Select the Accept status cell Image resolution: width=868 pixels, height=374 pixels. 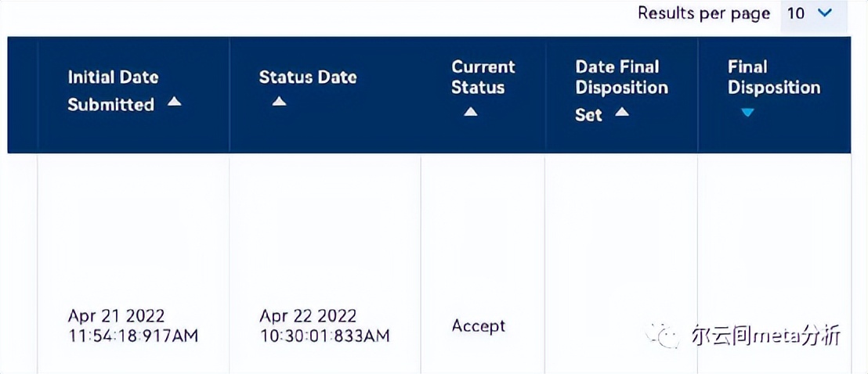[478, 325]
